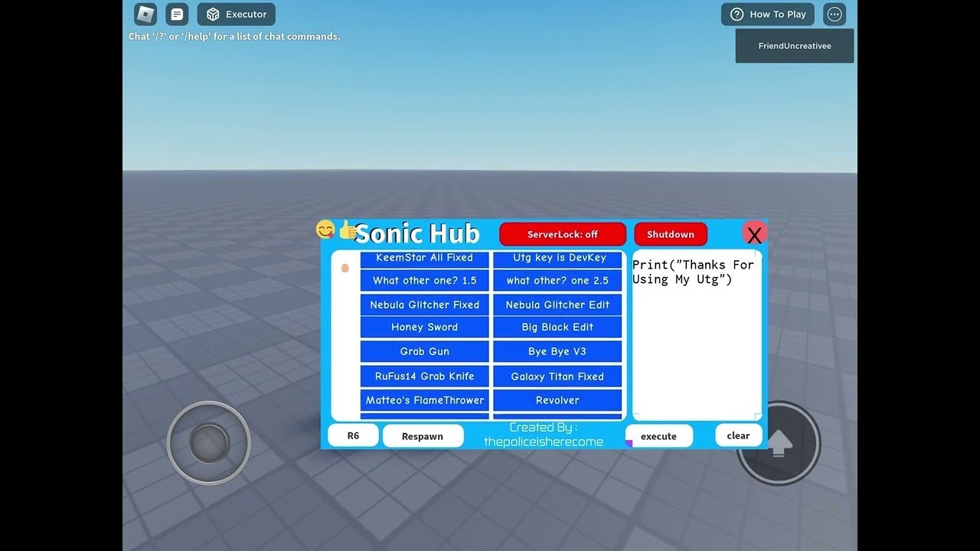Run the RuFus14 Grab Knife script
Viewport: 980px width, 551px height.
pyautogui.click(x=424, y=377)
